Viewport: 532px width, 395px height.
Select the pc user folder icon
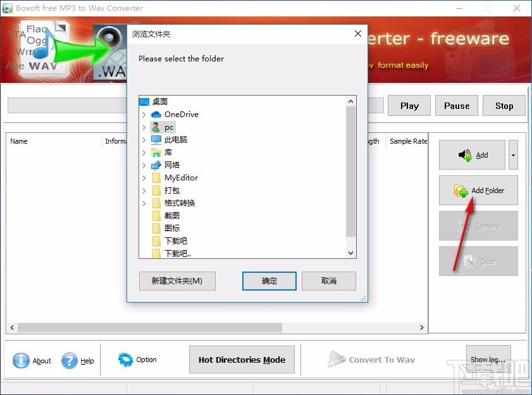(156, 127)
